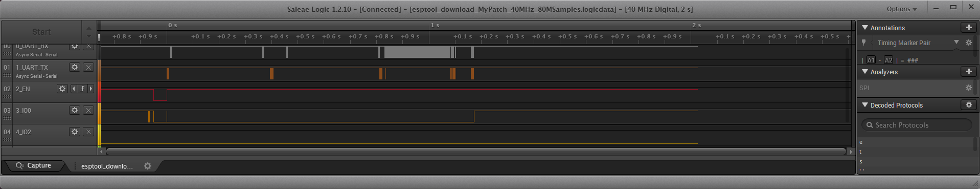The image size is (980, 189).
Task: Open SPI analyzer settings gear
Action: pos(968,88)
